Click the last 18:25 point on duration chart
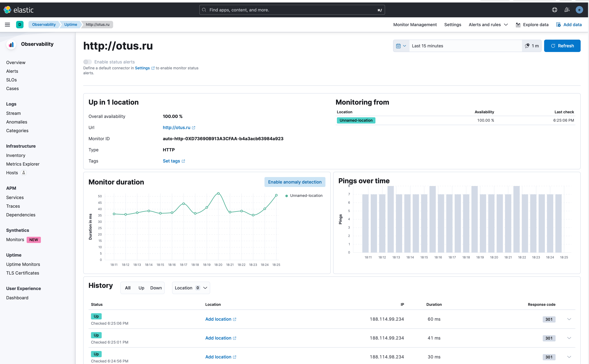 (x=276, y=195)
